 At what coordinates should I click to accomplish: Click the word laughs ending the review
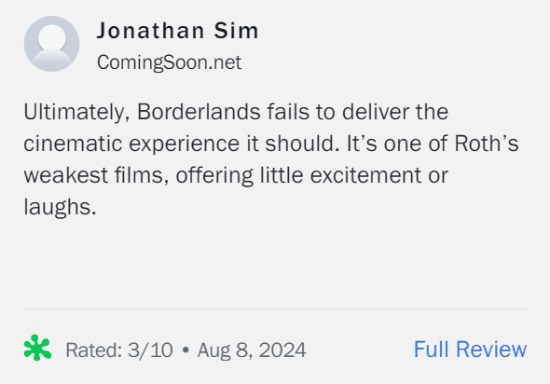(60, 207)
